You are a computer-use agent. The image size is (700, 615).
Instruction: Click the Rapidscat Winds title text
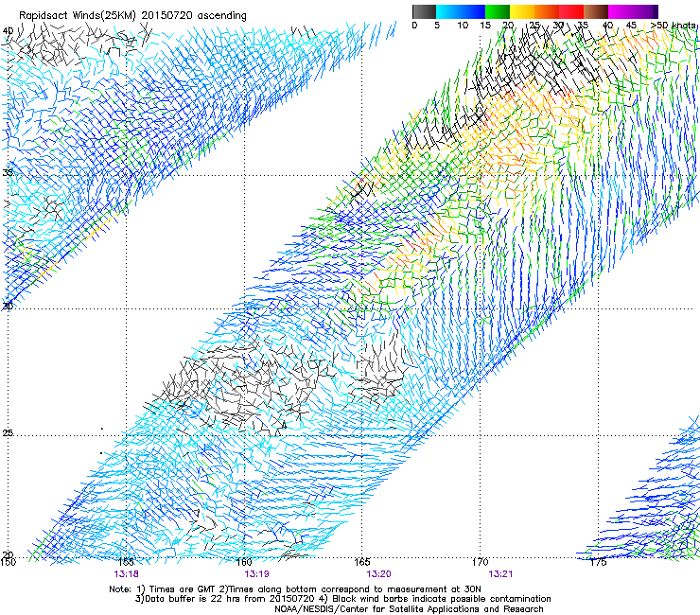click(x=132, y=15)
